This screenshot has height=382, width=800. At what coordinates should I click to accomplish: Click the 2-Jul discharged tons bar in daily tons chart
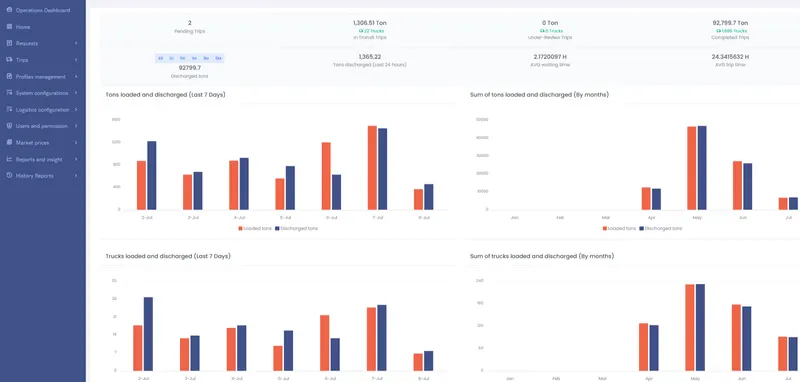152,175
